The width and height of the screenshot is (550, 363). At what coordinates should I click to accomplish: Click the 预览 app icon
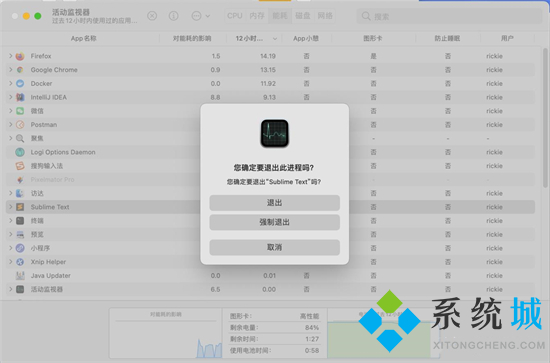(x=20, y=234)
